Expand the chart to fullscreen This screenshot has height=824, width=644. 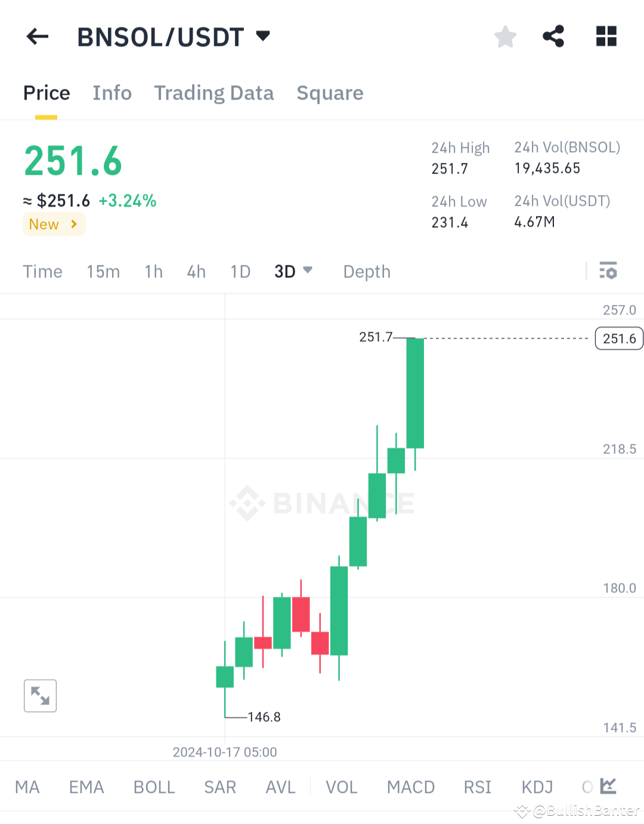(39, 695)
